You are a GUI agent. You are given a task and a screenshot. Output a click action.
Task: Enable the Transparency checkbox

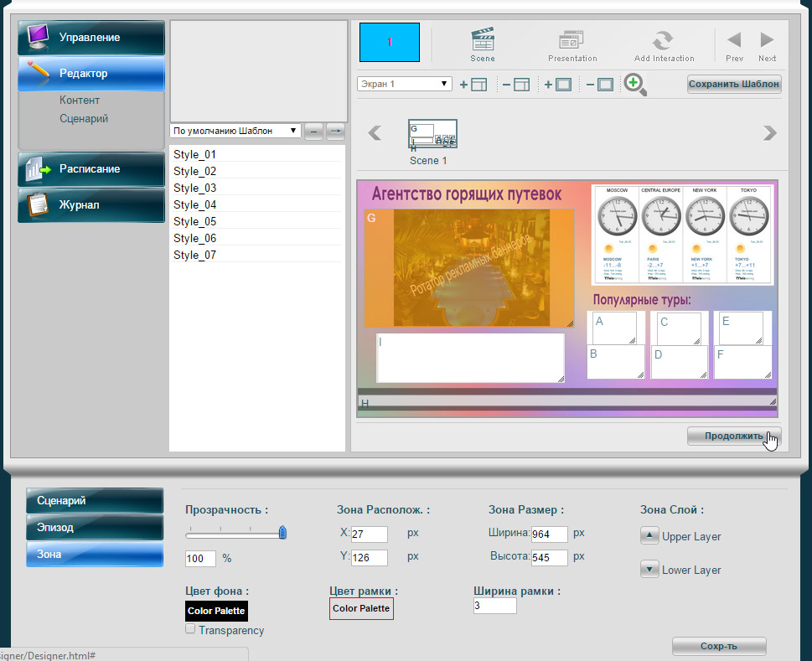coord(190,629)
